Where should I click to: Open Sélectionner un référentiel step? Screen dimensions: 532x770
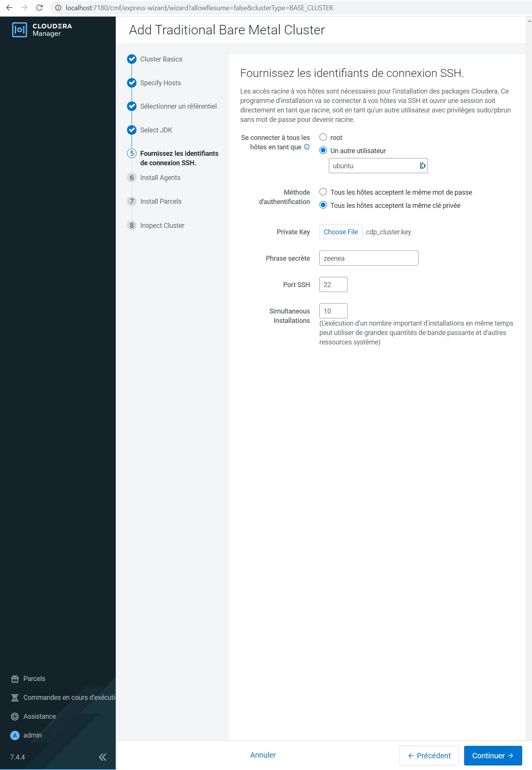[178, 106]
